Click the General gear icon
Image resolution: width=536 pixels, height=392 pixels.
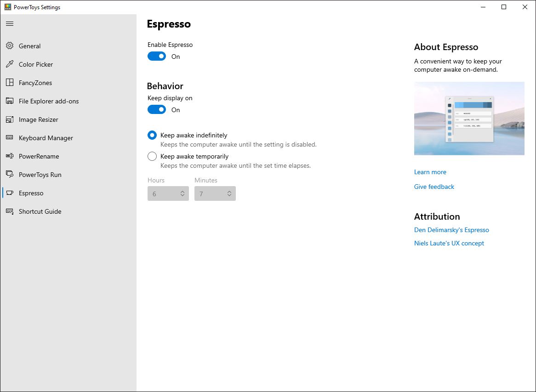[x=10, y=46]
